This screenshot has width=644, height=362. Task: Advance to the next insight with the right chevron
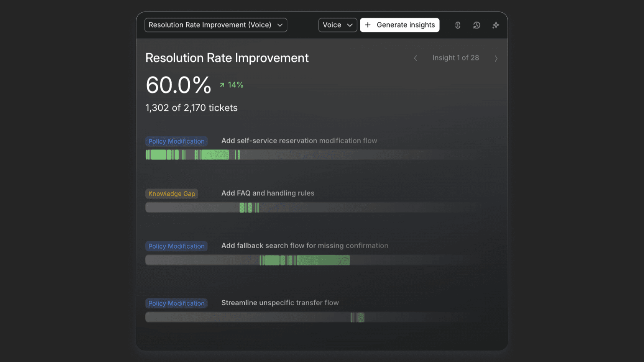click(496, 58)
